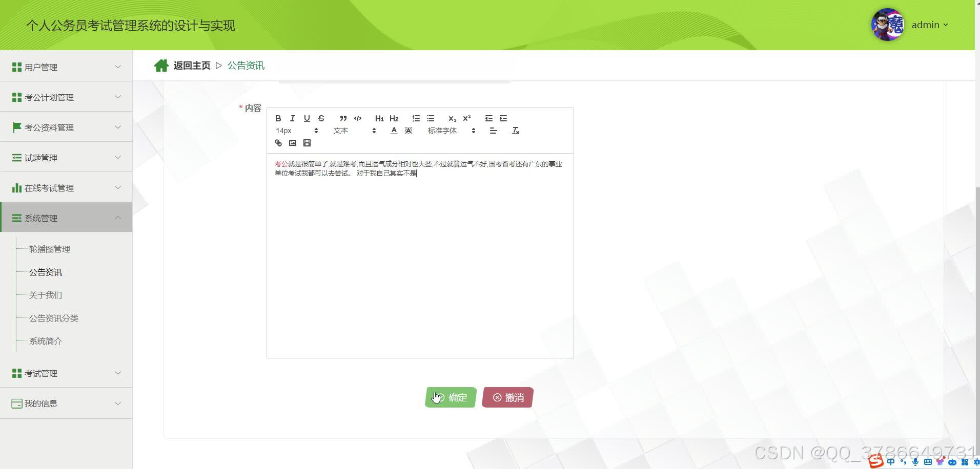The image size is (980, 469).
Task: Click the Sogou voice input microphone icon
Action: pos(915,462)
